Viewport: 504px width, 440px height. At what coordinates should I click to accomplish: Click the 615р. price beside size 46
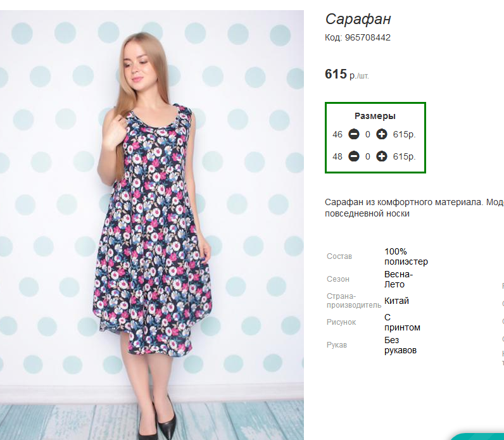405,134
